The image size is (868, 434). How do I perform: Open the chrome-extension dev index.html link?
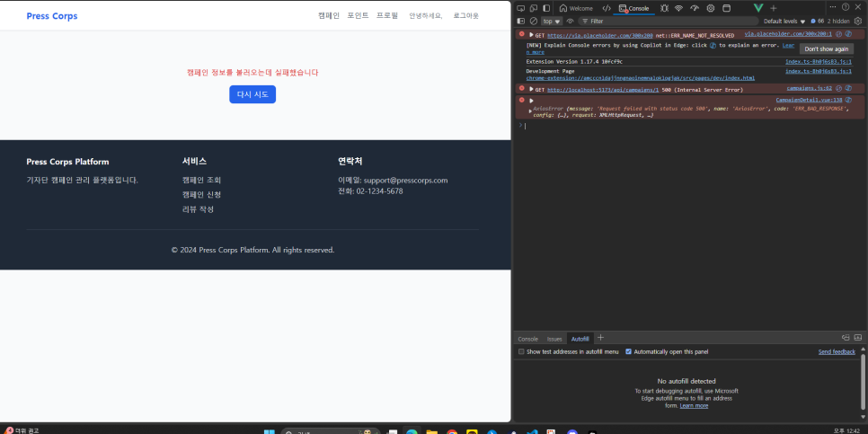coord(640,78)
